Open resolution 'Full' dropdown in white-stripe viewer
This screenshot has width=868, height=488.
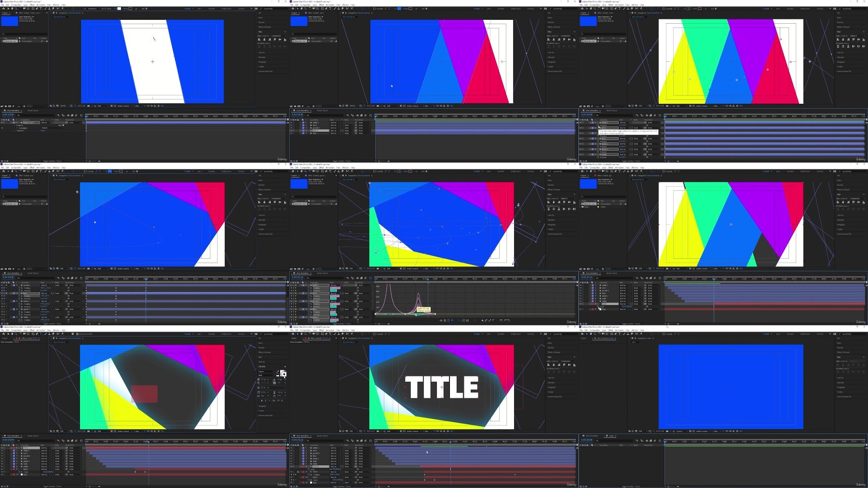click(103, 106)
